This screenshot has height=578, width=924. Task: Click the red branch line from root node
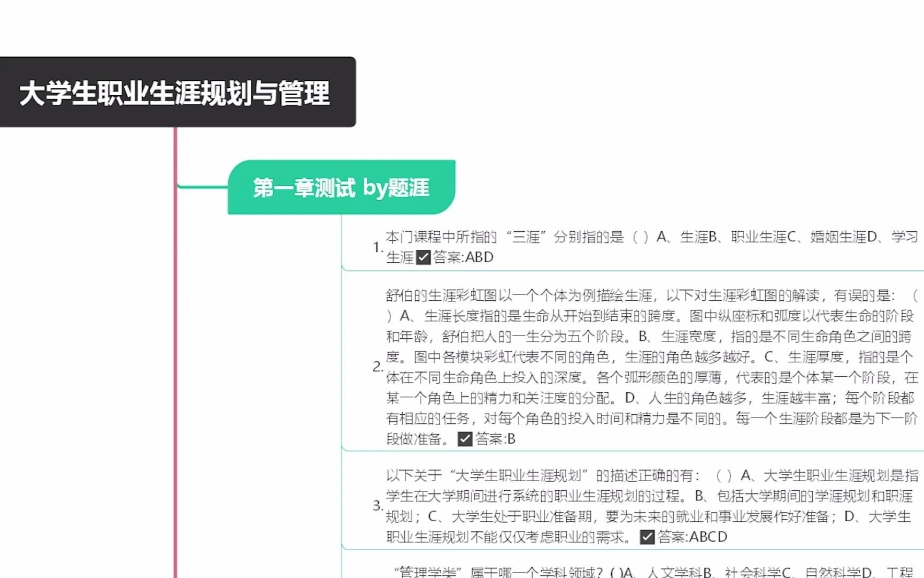(x=176, y=321)
